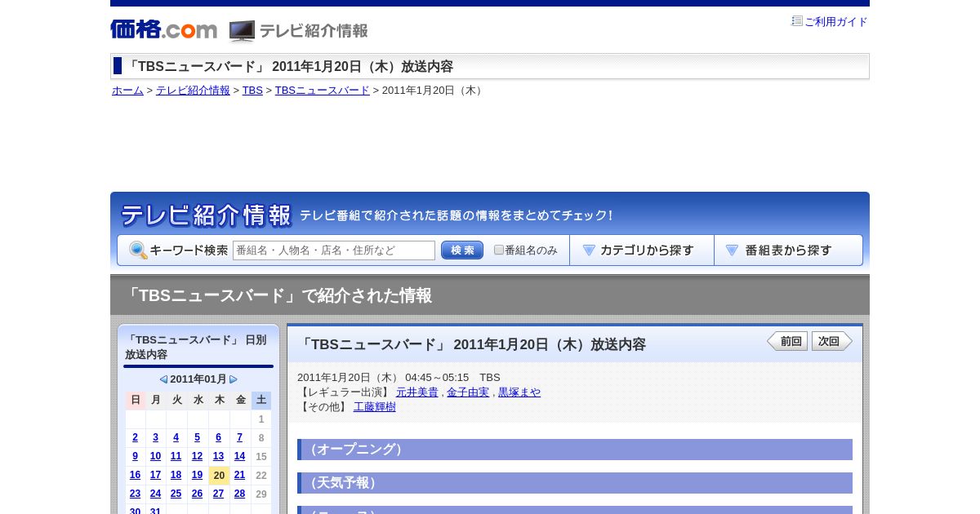This screenshot has width=980, height=514.
Task: Select calendar date 17
Action: pos(156,475)
